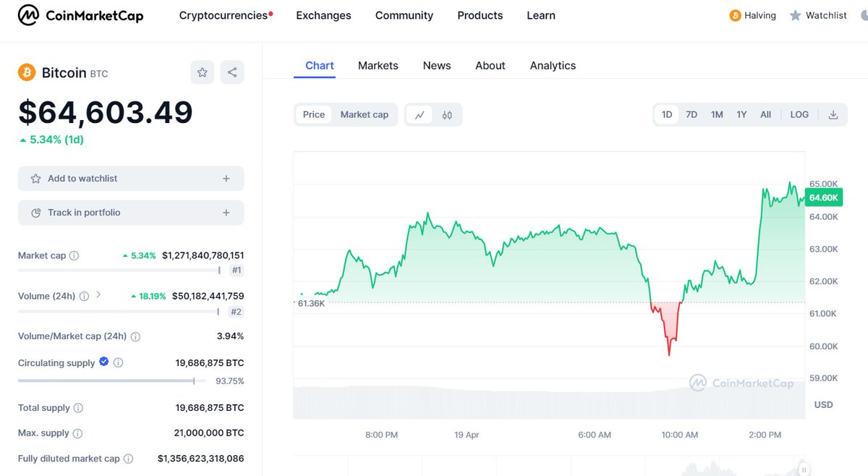Click the $1,356,623,318,086 diluted cap value
Image resolution: width=868 pixels, height=476 pixels.
click(x=201, y=459)
